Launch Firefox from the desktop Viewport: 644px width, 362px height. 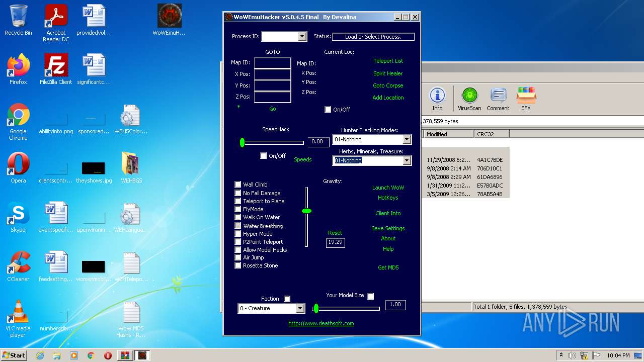pos(18,69)
